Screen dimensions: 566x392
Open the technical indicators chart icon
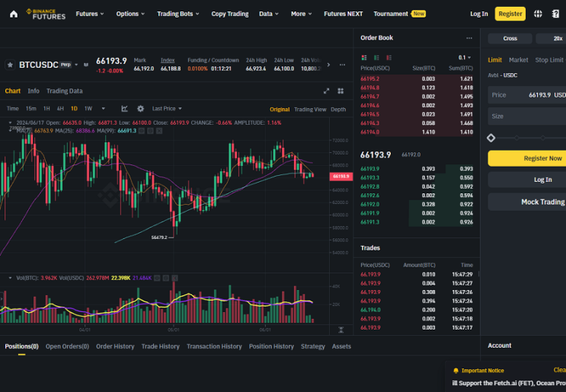pos(124,109)
